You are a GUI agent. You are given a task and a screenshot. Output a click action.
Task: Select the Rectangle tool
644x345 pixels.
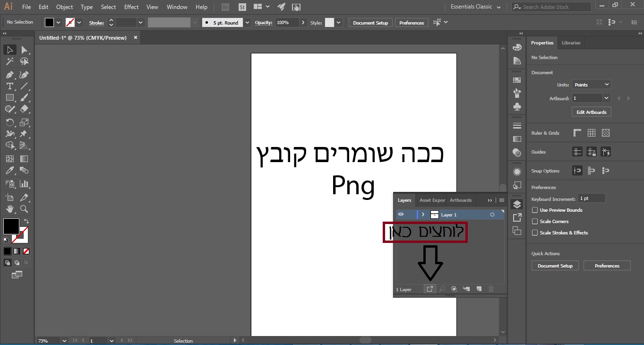point(9,98)
